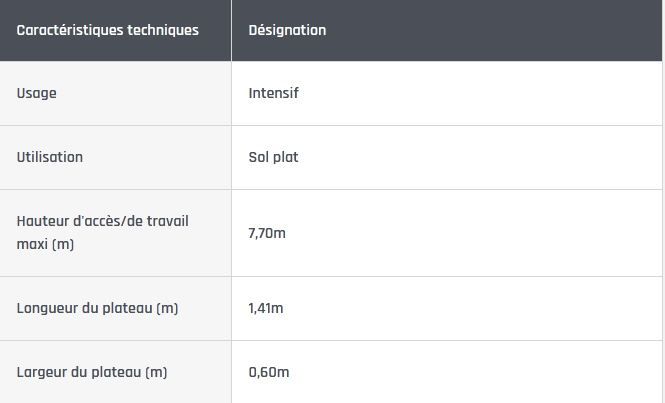Click the "0,60m" width value
This screenshot has width=665, height=403.
pos(269,372)
